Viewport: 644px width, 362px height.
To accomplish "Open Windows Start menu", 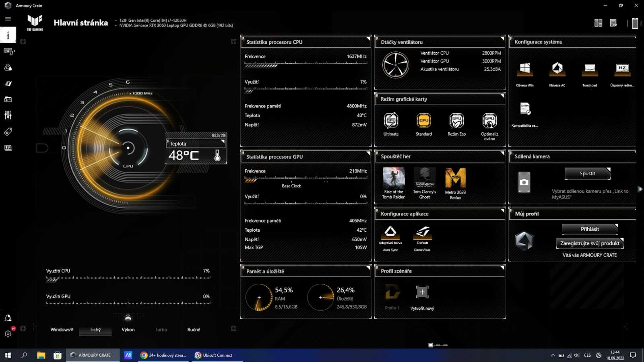I will pyautogui.click(x=8, y=355).
